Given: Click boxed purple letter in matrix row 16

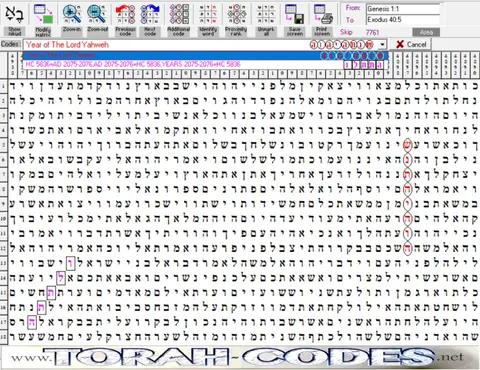Looking at the screenshot, I should click(x=41, y=307).
